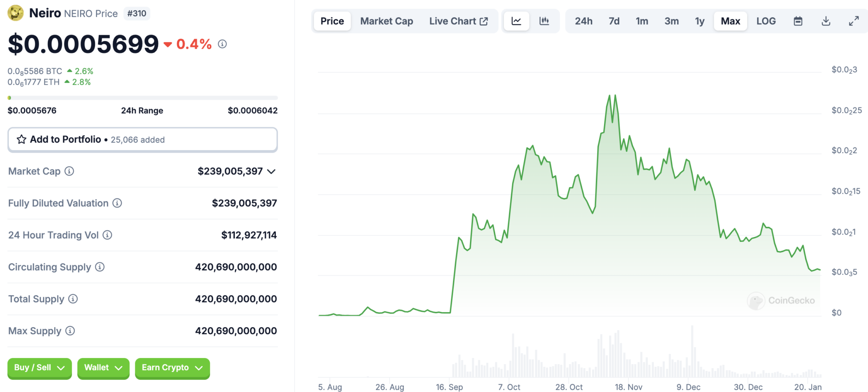Open the calendar date range picker
The image size is (868, 392).
[798, 21]
